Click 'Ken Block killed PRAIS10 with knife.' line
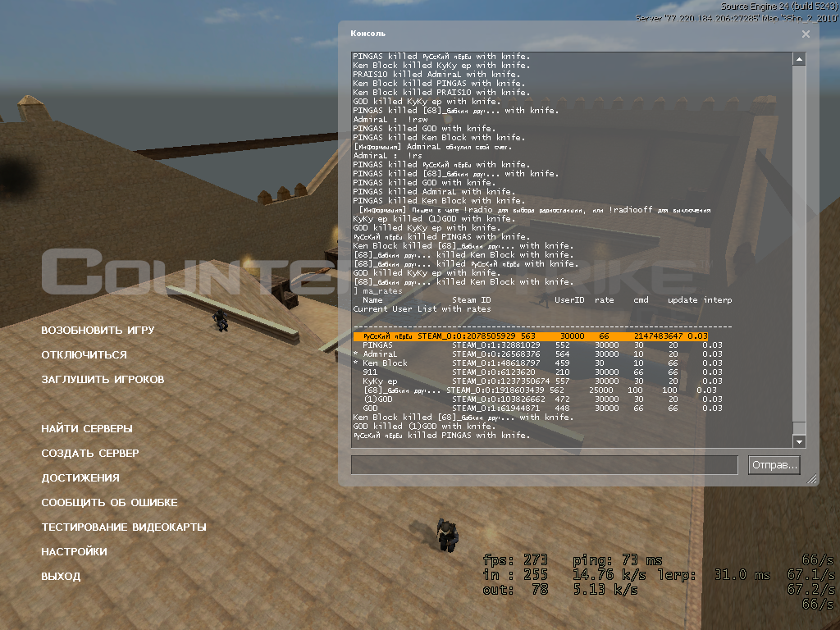 pos(441,93)
